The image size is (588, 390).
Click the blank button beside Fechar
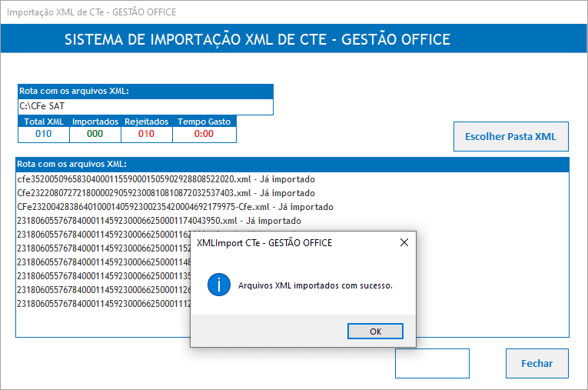point(432,363)
